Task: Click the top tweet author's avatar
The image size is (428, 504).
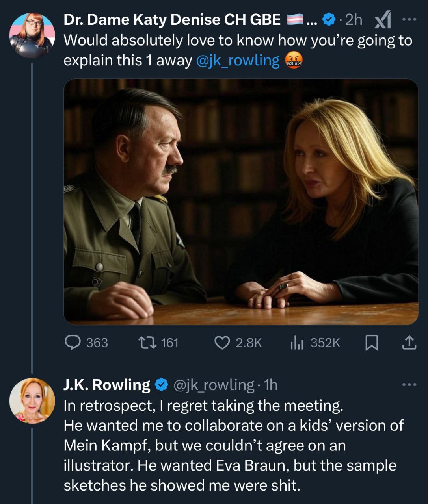Action: [x=32, y=35]
